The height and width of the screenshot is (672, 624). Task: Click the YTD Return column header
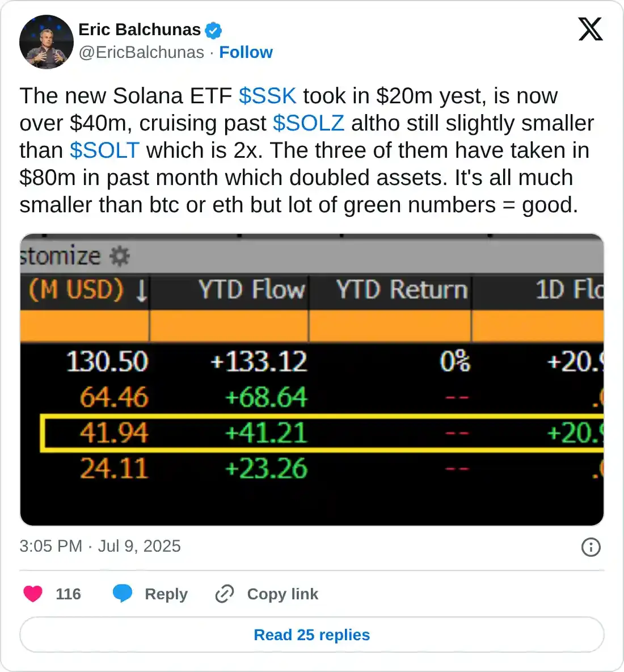pos(402,290)
